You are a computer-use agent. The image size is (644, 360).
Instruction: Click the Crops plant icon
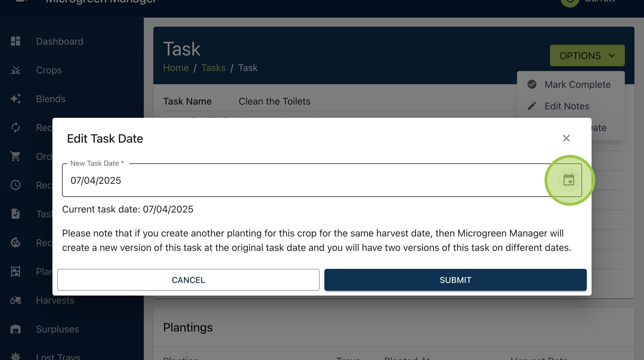16,70
